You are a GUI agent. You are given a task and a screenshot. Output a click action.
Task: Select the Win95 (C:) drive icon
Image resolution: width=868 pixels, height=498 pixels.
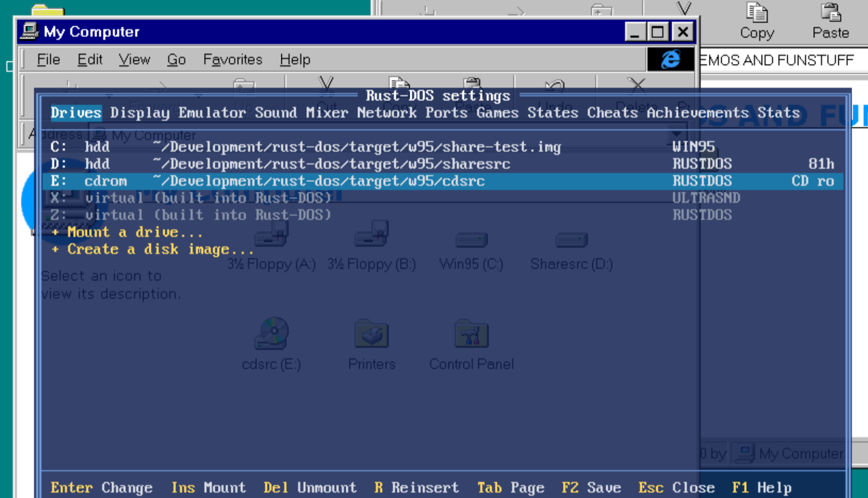pos(471,239)
